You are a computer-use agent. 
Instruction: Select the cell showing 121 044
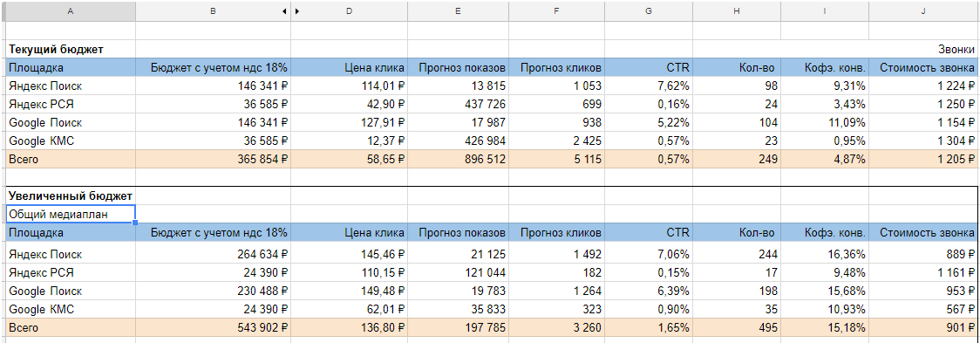point(458,273)
